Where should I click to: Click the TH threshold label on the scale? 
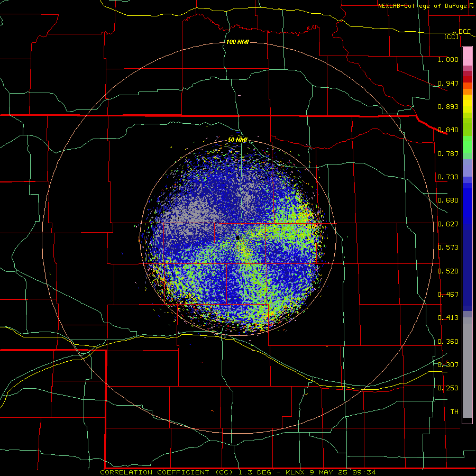454,412
